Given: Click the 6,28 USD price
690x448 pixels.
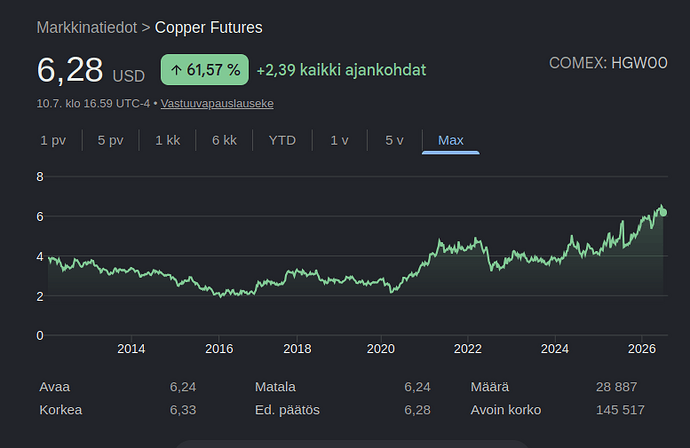Looking at the screenshot, I should 91,70.
